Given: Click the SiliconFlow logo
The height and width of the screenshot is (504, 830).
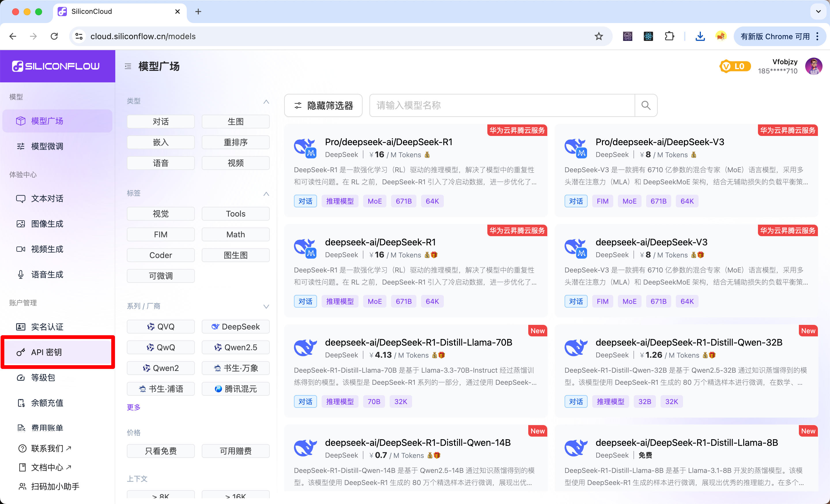Looking at the screenshot, I should 56,66.
